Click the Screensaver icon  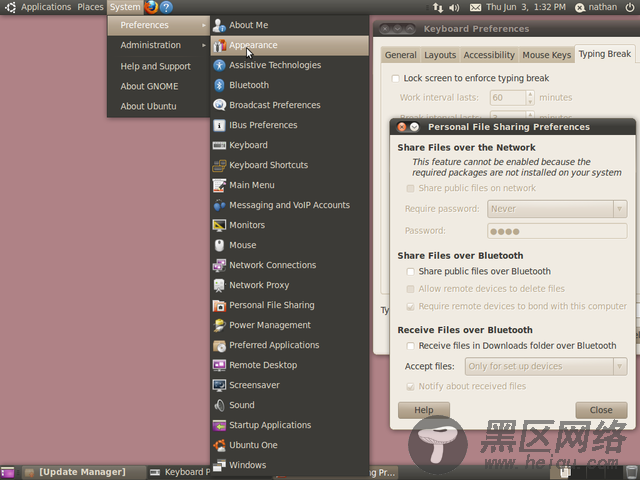[x=219, y=385]
